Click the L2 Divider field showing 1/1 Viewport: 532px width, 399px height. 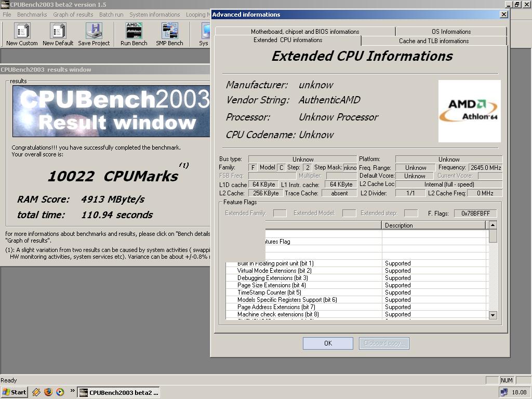point(410,193)
